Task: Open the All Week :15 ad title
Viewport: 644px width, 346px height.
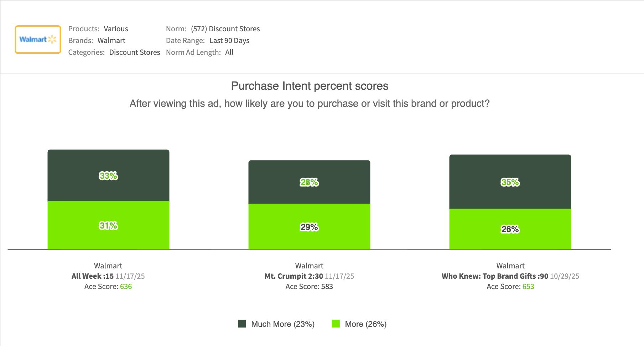Action: coord(93,276)
